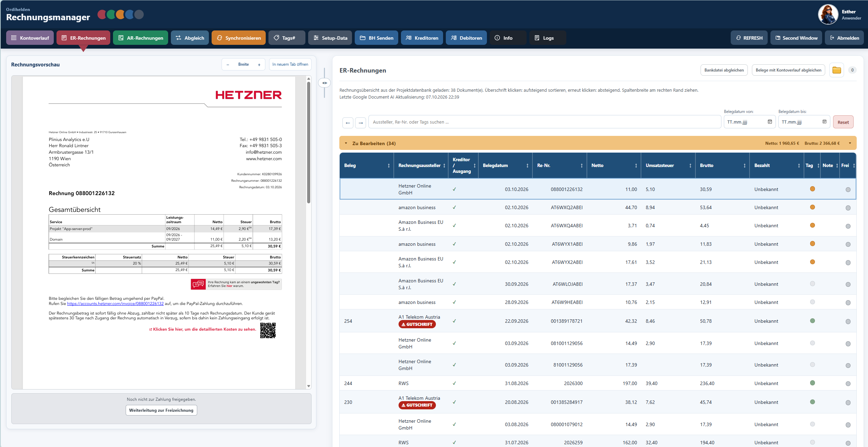This screenshot has height=447, width=868.
Task: Open the Abgleich tab
Action: coord(190,38)
